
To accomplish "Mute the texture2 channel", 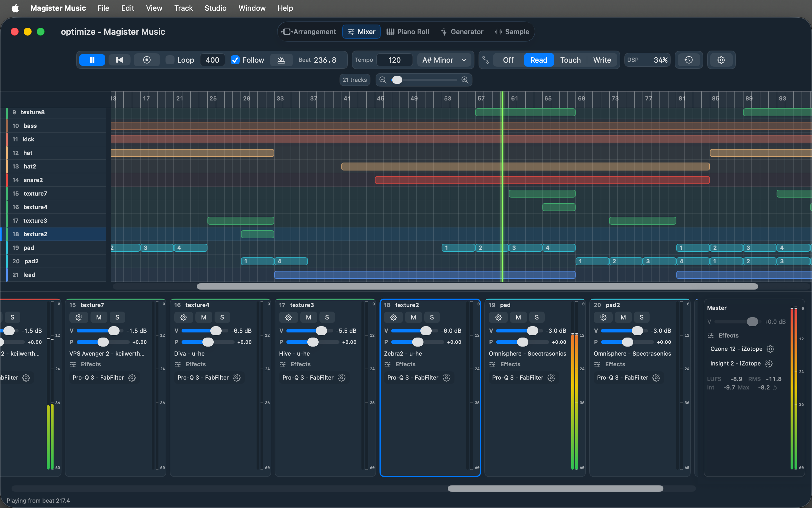I will point(413,317).
